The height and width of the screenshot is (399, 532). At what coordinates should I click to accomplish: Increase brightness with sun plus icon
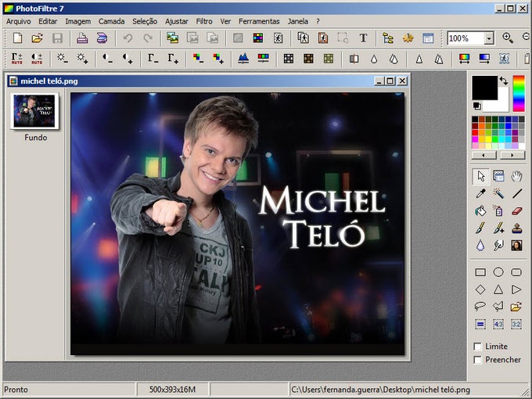tap(82, 59)
